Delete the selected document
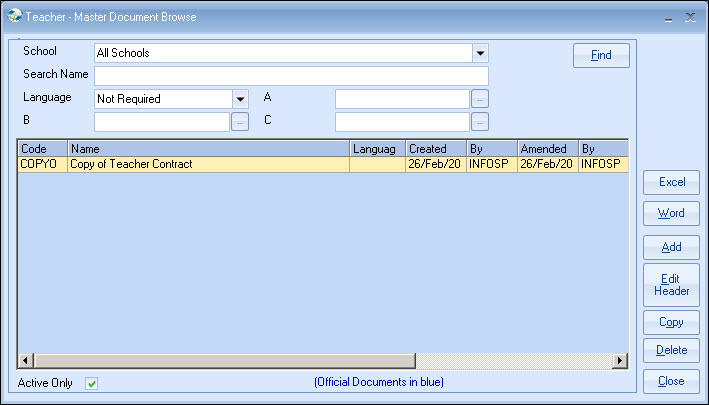 coord(671,350)
